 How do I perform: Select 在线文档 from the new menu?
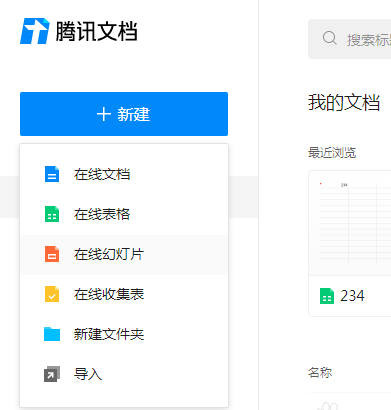124,174
